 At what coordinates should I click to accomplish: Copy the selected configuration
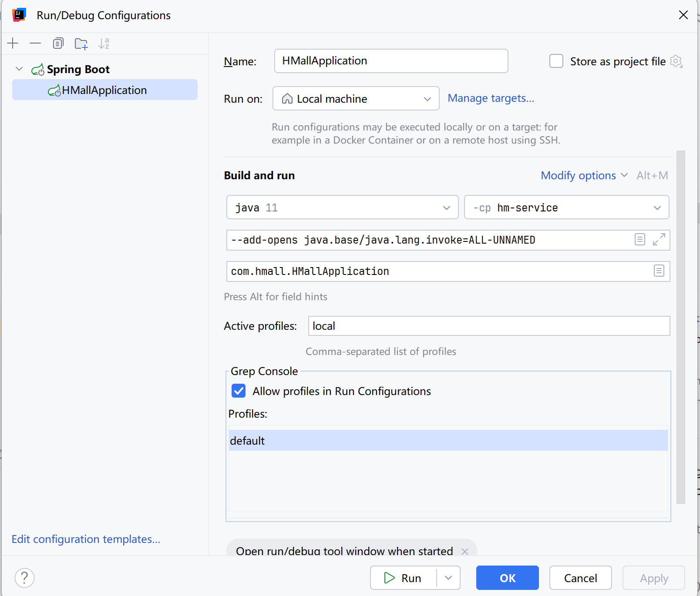[58, 44]
